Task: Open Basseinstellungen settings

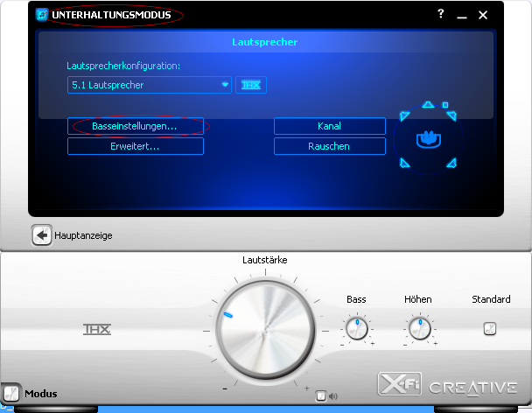Action: [x=136, y=126]
